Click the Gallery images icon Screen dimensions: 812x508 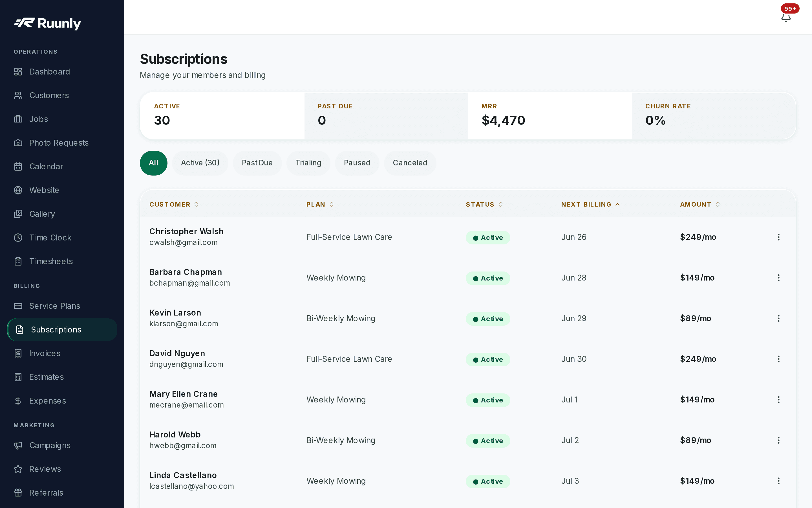18,214
